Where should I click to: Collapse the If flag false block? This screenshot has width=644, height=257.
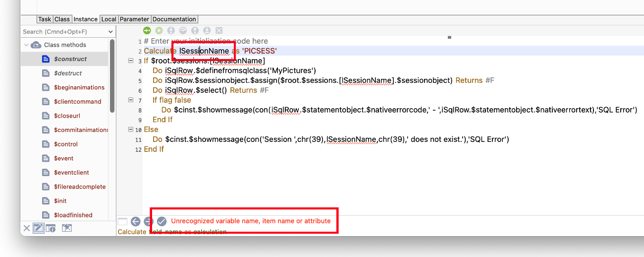click(131, 100)
